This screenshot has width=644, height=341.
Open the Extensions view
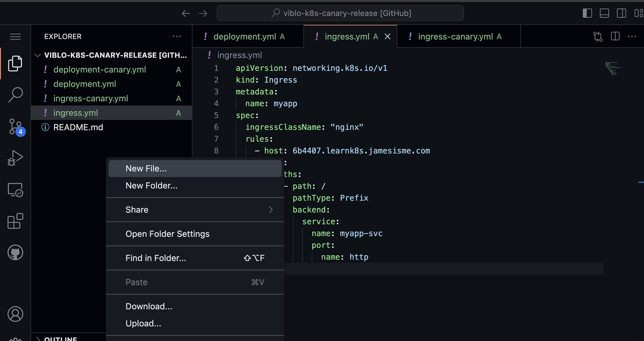point(15,221)
